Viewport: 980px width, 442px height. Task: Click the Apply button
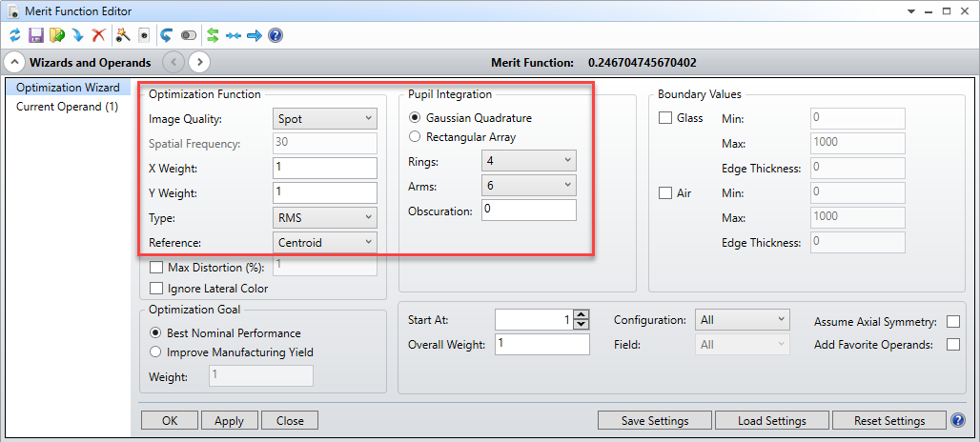pyautogui.click(x=229, y=421)
